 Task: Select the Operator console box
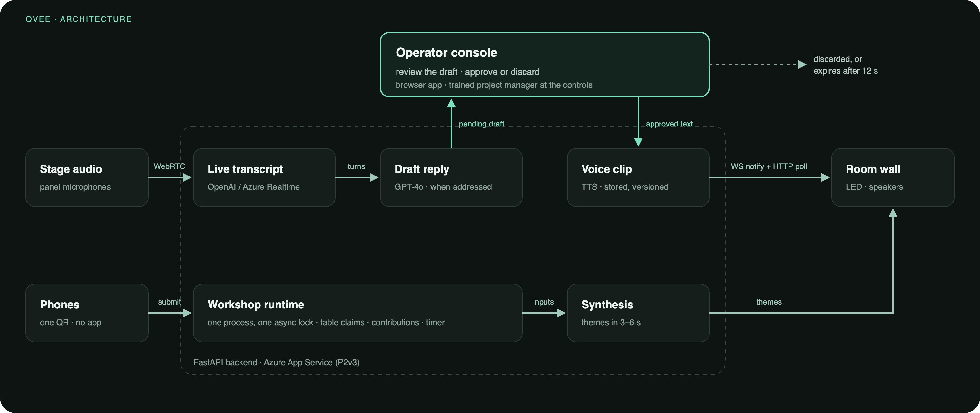pyautogui.click(x=544, y=64)
